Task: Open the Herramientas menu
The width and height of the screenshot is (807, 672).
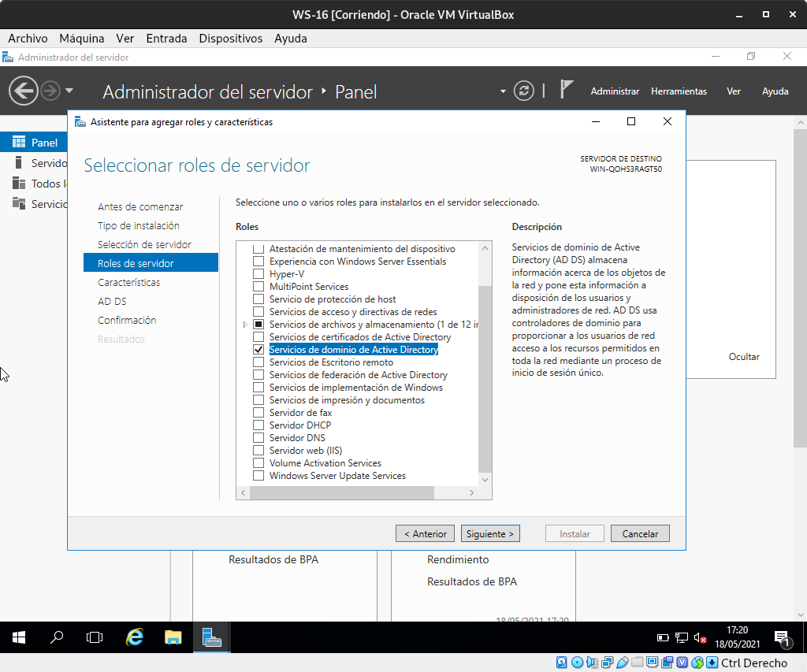Action: [679, 91]
